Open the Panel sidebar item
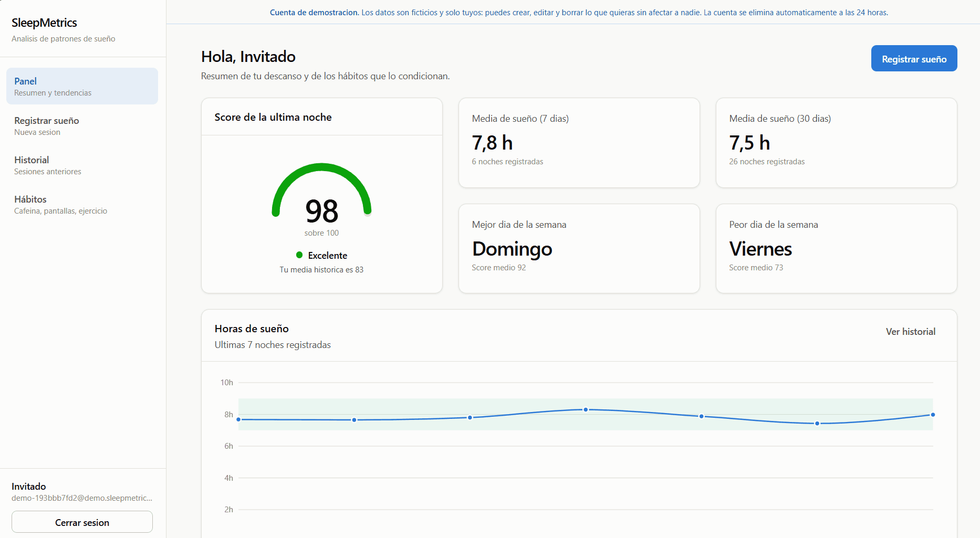This screenshot has height=538, width=980. click(x=82, y=86)
